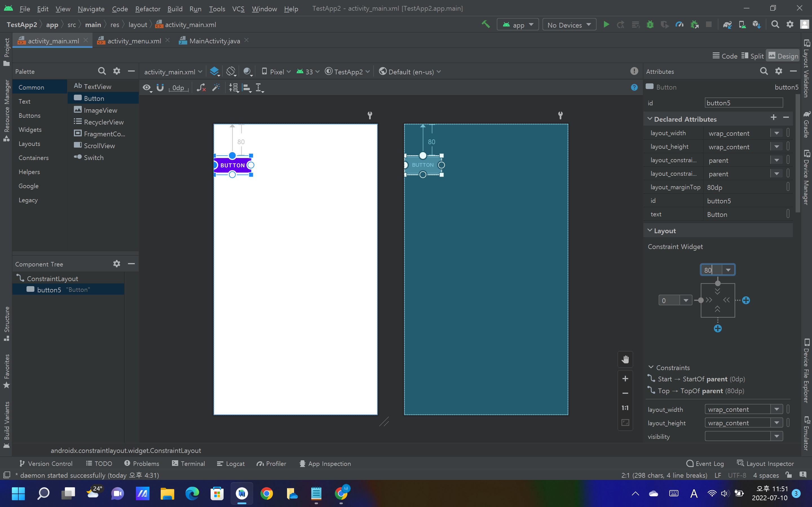Open the Logcat tool window

click(231, 463)
